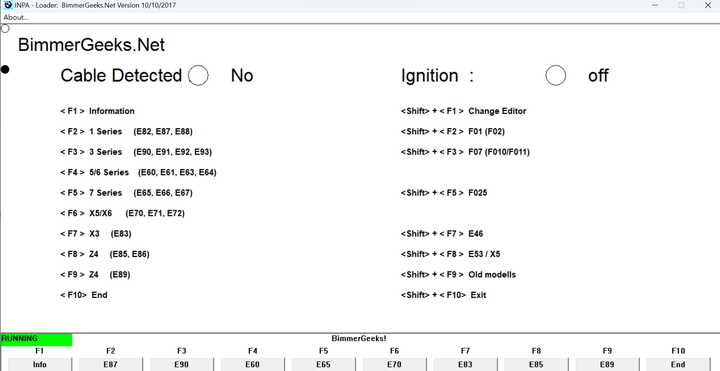
Task: Click the cable status value 'No'
Action: (242, 75)
